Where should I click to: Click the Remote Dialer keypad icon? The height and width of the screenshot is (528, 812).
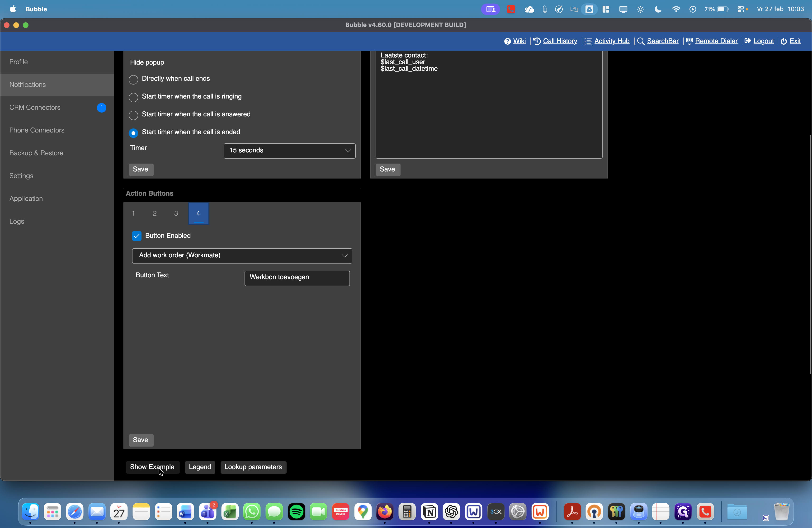[x=689, y=41]
